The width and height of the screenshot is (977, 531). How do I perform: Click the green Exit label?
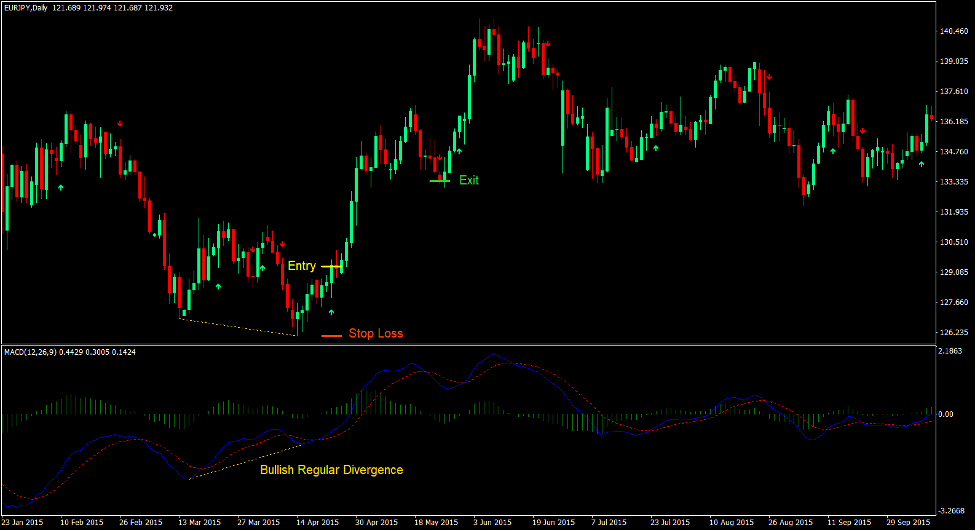click(469, 180)
